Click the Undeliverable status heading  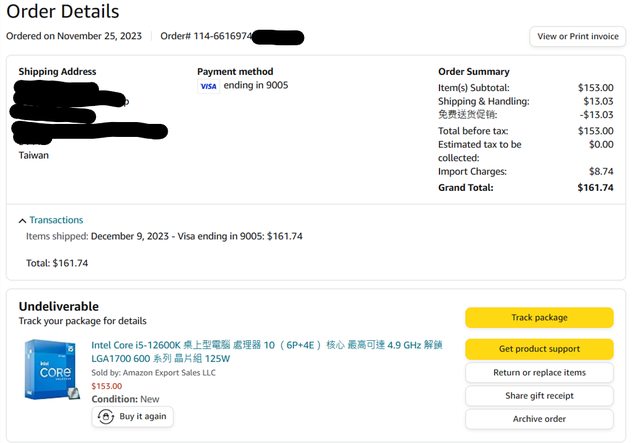coord(59,306)
